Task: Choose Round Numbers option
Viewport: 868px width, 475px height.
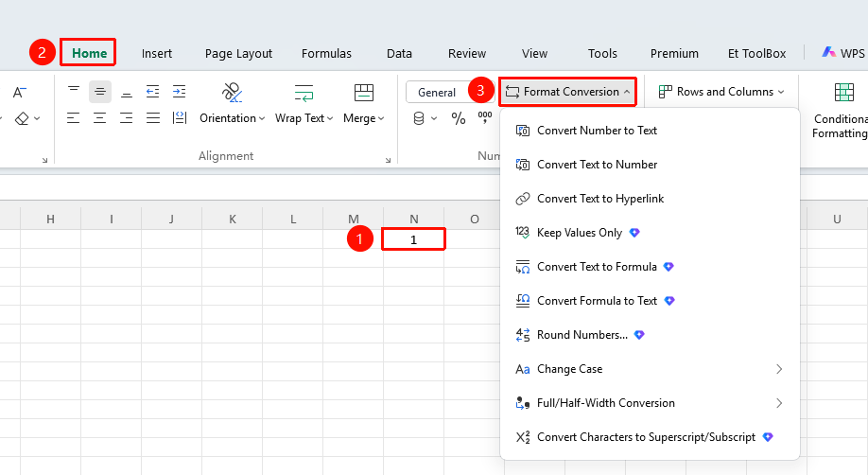Action: click(650, 335)
